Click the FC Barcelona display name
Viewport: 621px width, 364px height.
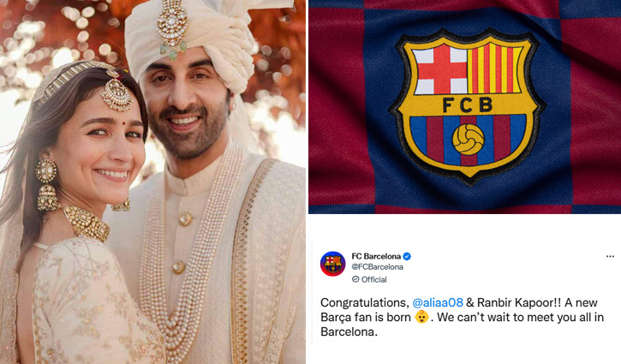(376, 256)
